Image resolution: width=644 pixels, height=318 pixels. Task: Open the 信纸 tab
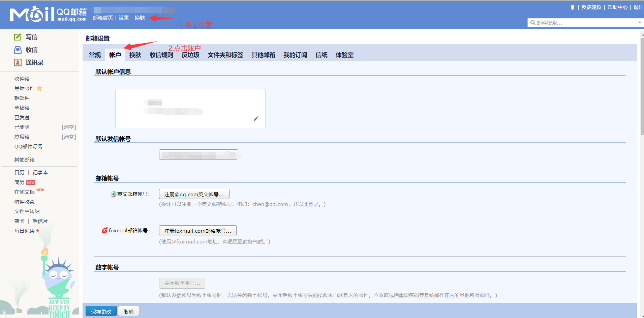coord(321,55)
